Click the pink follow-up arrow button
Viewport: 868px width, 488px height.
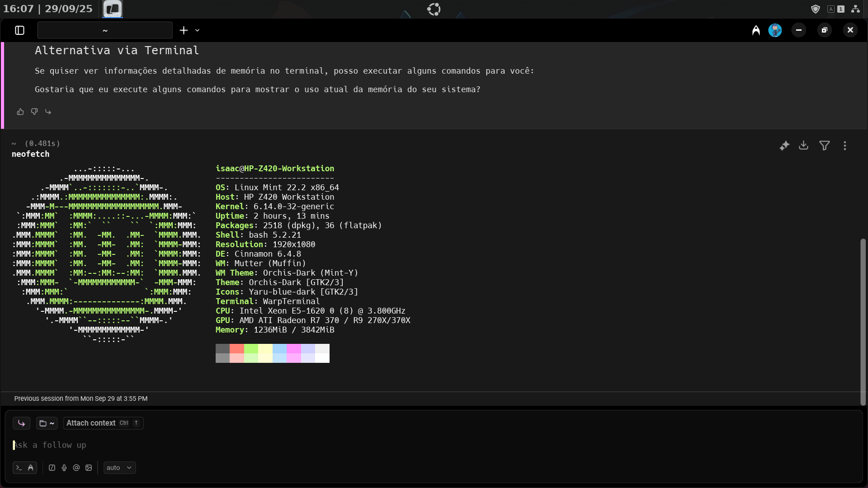tap(21, 423)
